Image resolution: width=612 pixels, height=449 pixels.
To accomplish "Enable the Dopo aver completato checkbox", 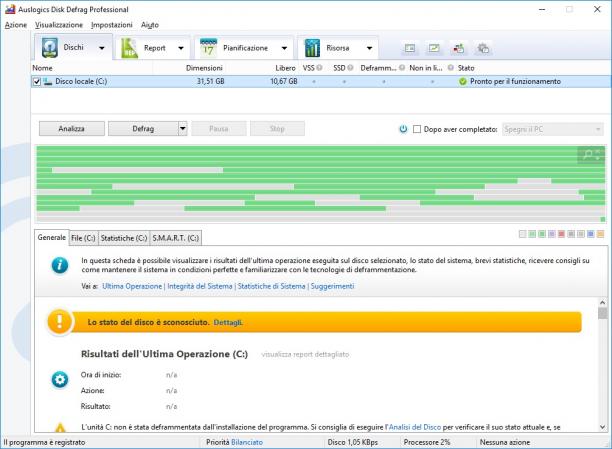I will 417,129.
